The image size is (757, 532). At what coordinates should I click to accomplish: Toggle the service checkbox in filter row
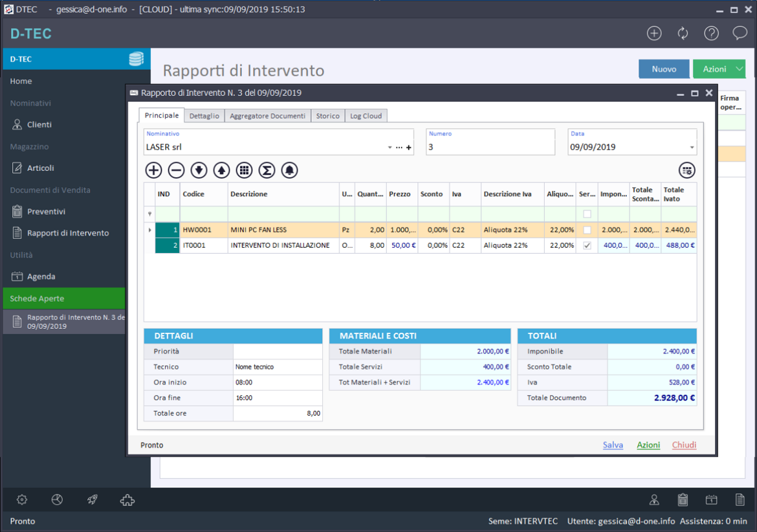[x=587, y=214]
